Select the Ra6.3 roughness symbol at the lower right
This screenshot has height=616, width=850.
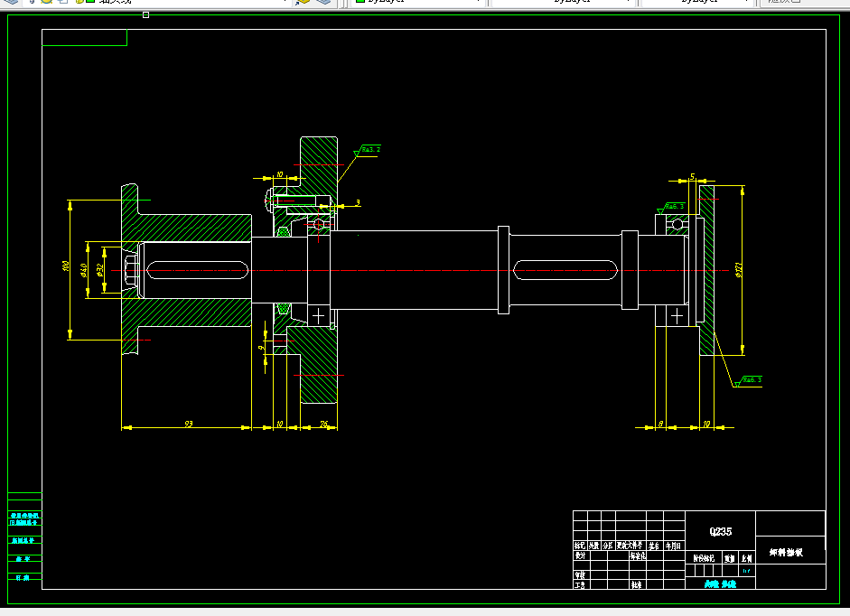[x=748, y=381]
